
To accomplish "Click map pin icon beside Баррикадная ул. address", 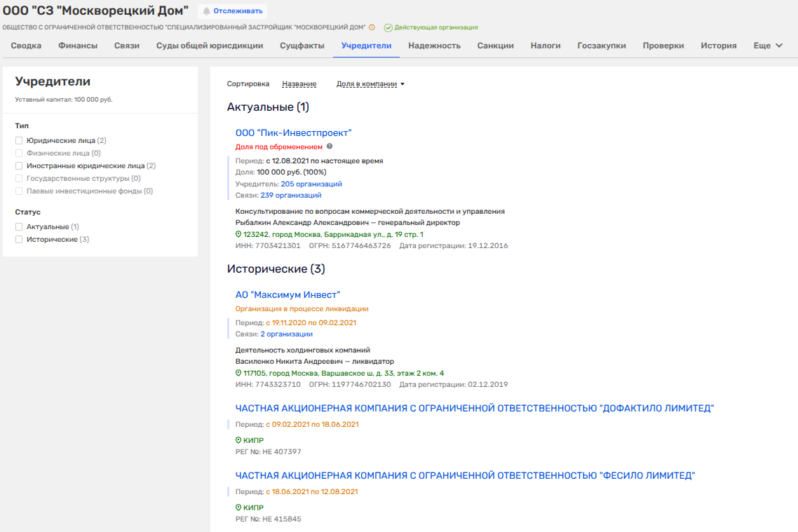I will pyautogui.click(x=238, y=235).
